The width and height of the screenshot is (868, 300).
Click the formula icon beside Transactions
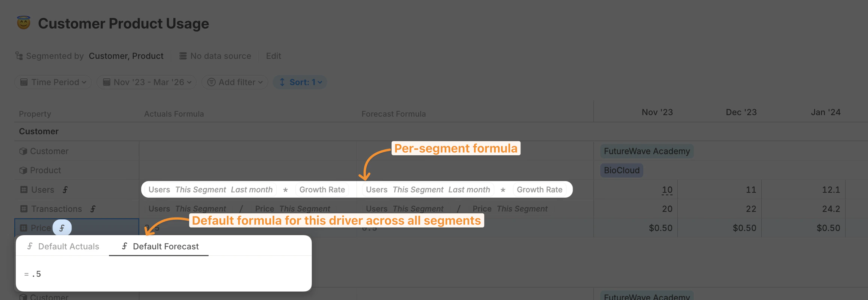coord(93,209)
